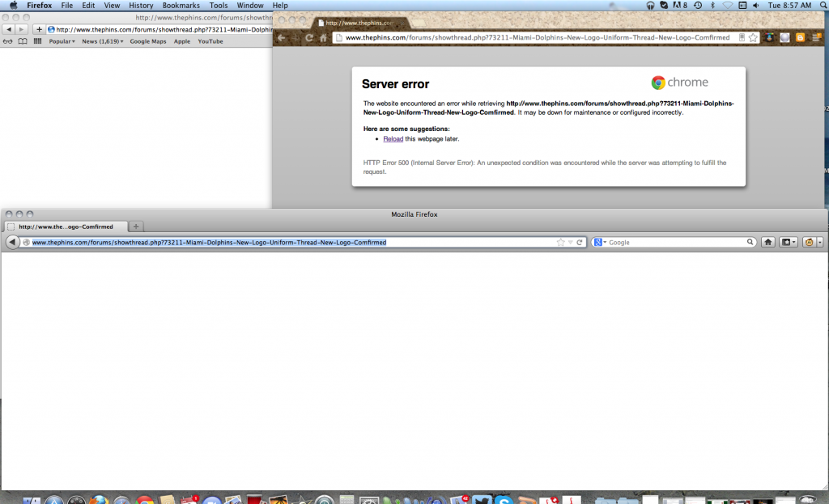Screen dimensions: 829x504
Task: Open the Time Machine menu bar icon
Action: pyautogui.click(x=698, y=6)
